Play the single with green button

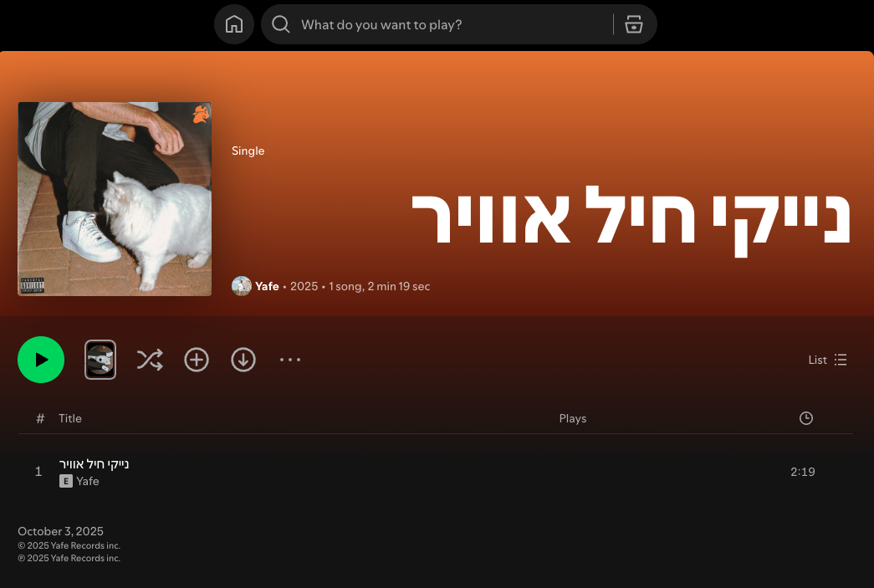41,360
